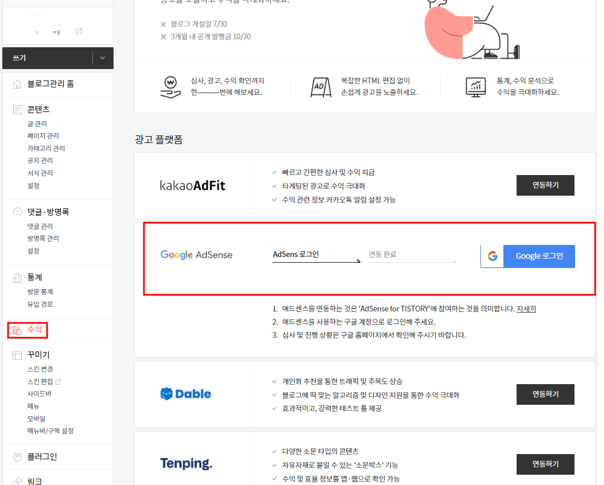Select the 수익 menu label
The width and height of the screenshot is (604, 485).
pyautogui.click(x=34, y=330)
